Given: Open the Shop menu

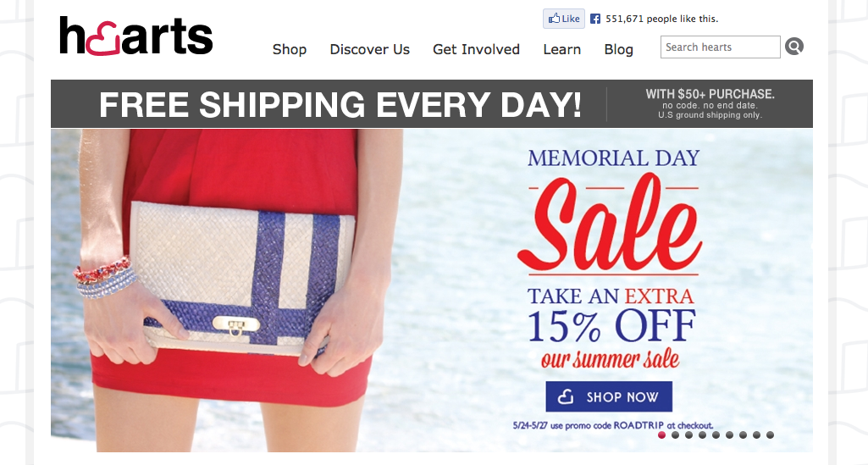Looking at the screenshot, I should (290, 49).
